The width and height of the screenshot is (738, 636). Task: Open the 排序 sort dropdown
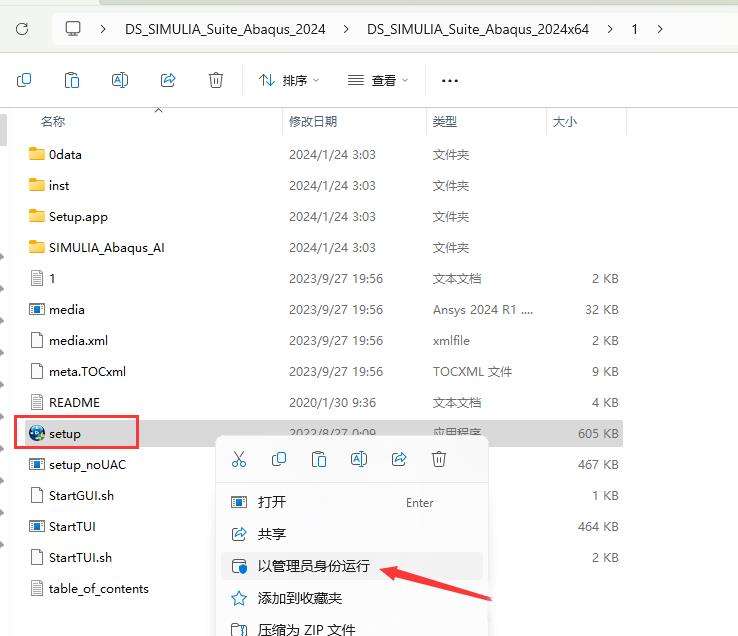[x=289, y=81]
